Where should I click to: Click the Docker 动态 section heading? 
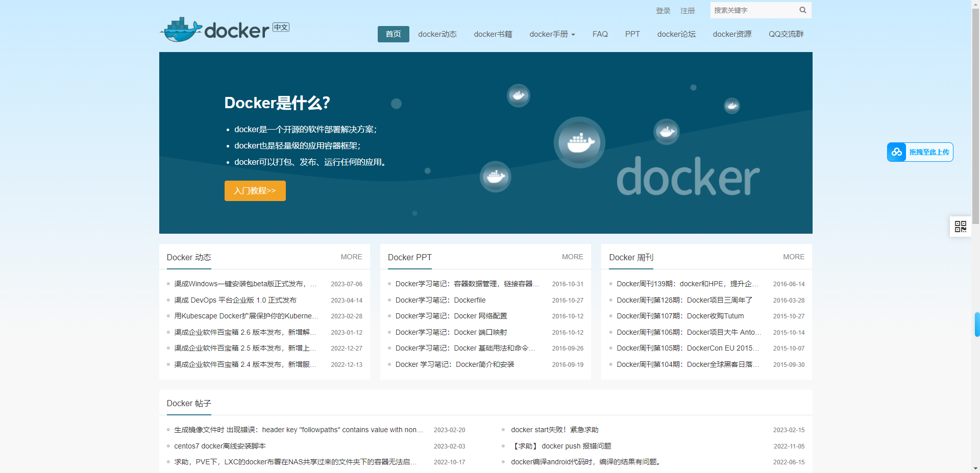click(x=189, y=257)
